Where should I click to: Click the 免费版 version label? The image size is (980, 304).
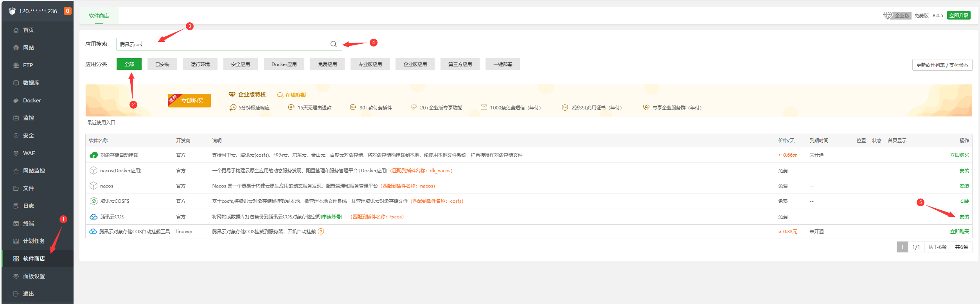(921, 16)
